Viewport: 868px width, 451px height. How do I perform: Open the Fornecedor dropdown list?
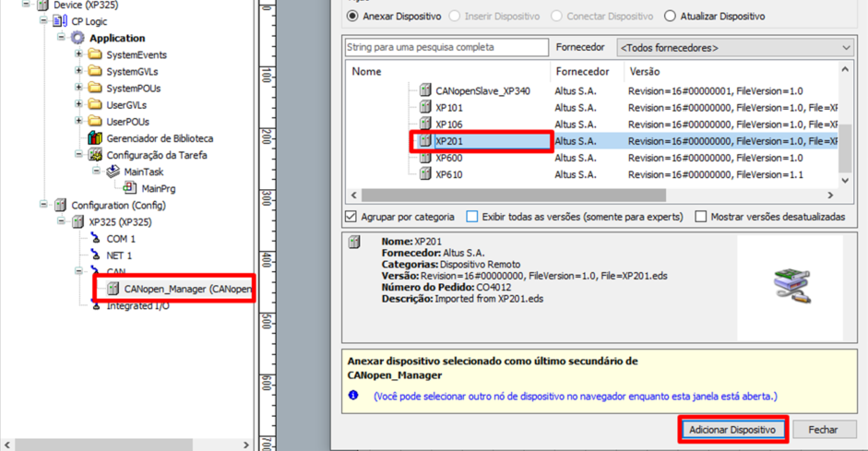click(x=734, y=47)
